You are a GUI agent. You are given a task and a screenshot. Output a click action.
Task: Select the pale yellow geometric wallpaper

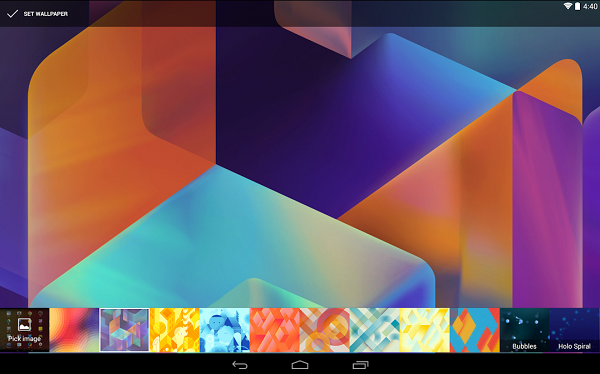(424, 330)
